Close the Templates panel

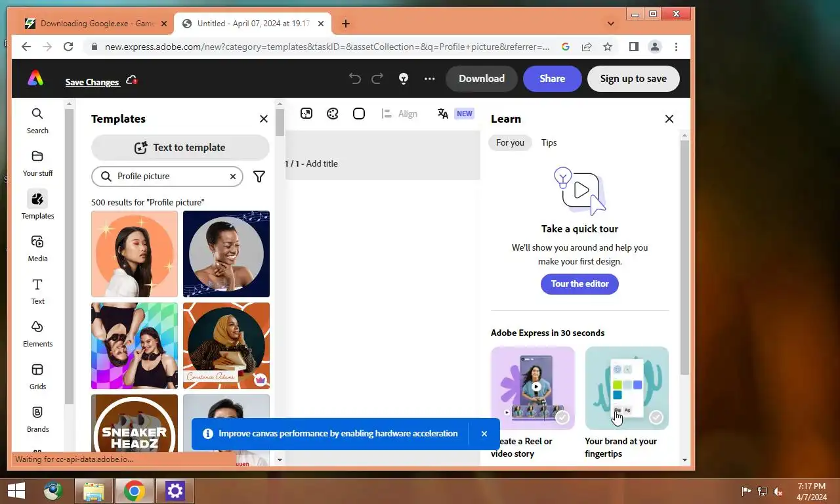pyautogui.click(x=264, y=119)
